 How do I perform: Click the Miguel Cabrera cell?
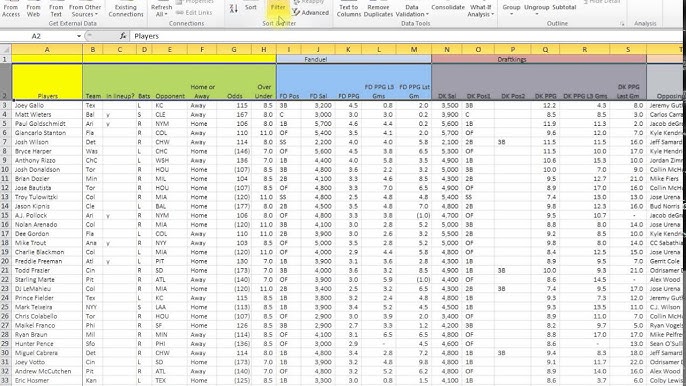pos(47,353)
